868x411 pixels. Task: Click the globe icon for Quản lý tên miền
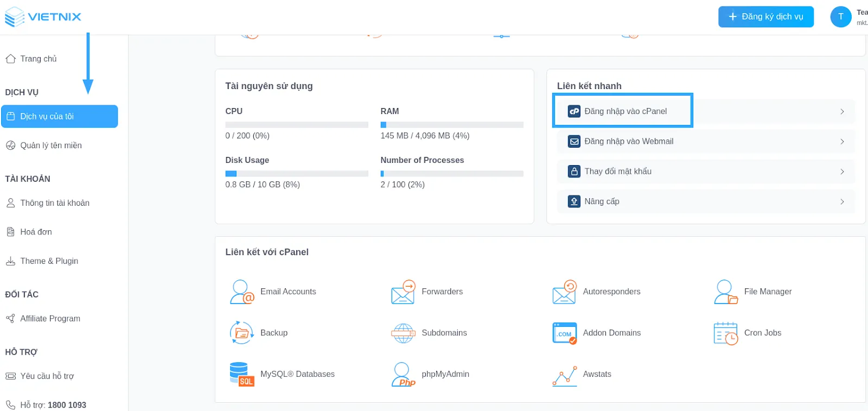(10, 146)
